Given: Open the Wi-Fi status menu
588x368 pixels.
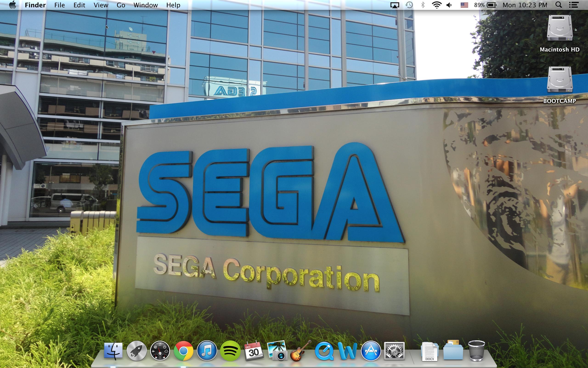Looking at the screenshot, I should point(437,5).
